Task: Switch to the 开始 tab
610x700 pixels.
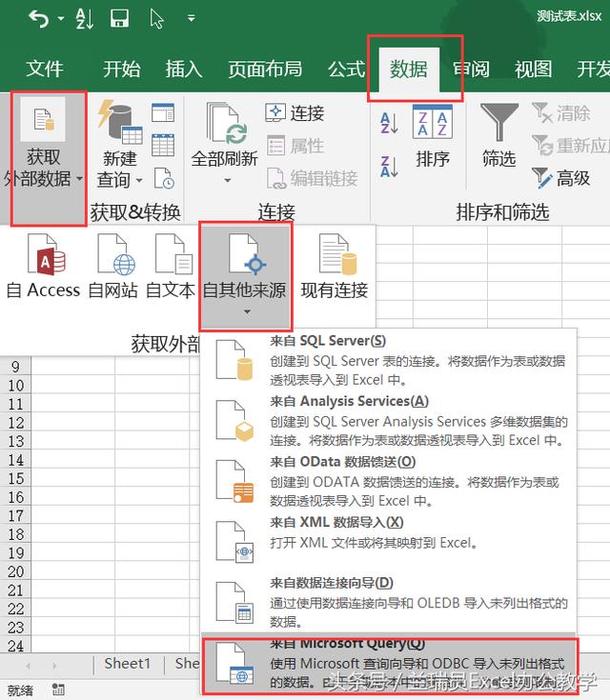Action: [122, 70]
